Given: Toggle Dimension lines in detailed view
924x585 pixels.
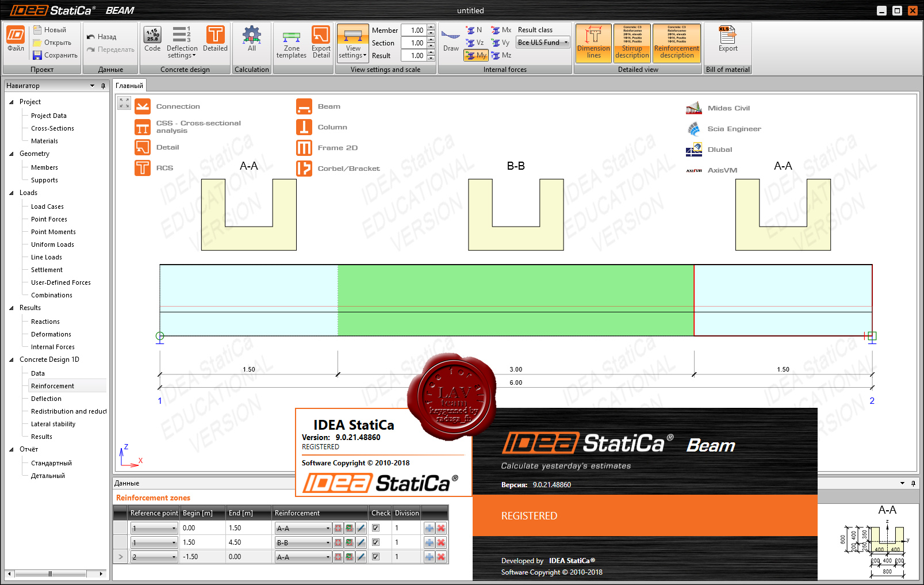Looking at the screenshot, I should coord(593,43).
